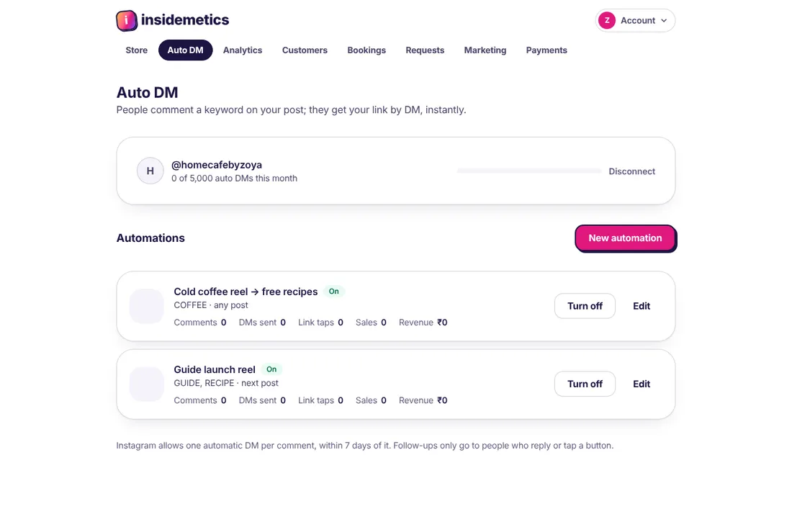Click the Guide launch reel title
This screenshot has height=532, width=792.
(215, 369)
